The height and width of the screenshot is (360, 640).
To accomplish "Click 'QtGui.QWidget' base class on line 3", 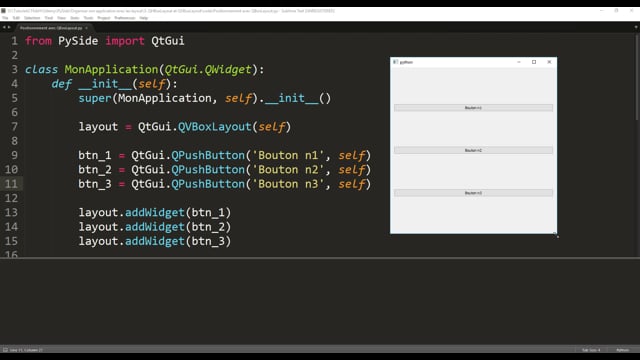I will click(208, 69).
